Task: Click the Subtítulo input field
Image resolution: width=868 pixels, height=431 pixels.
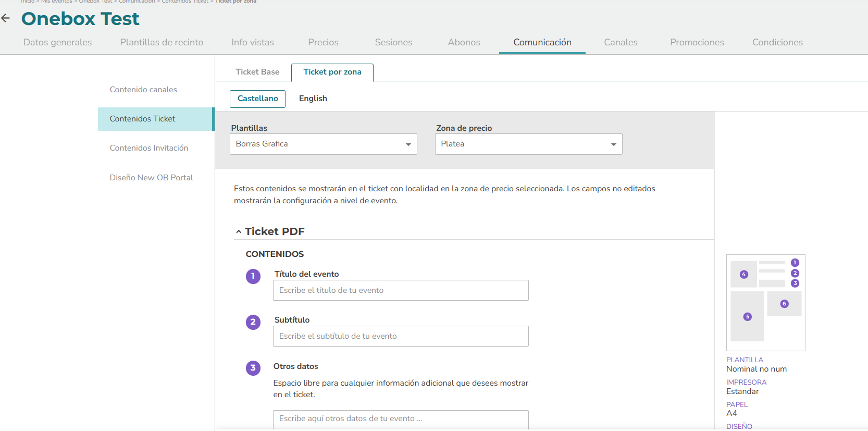Action: point(401,336)
